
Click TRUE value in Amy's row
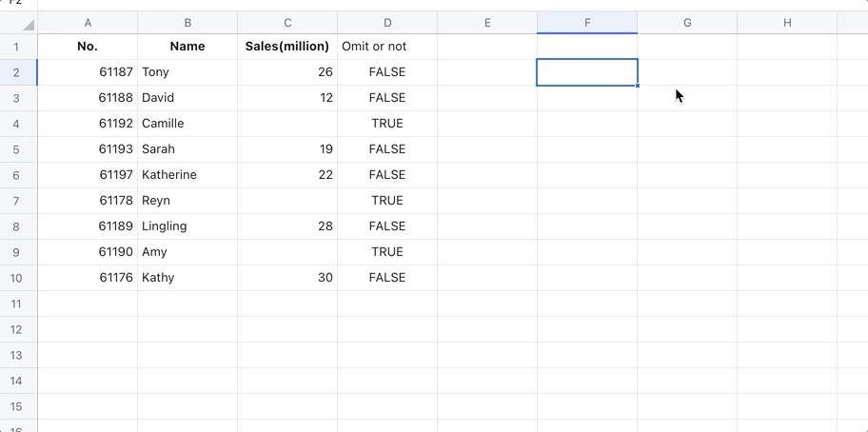coord(387,252)
